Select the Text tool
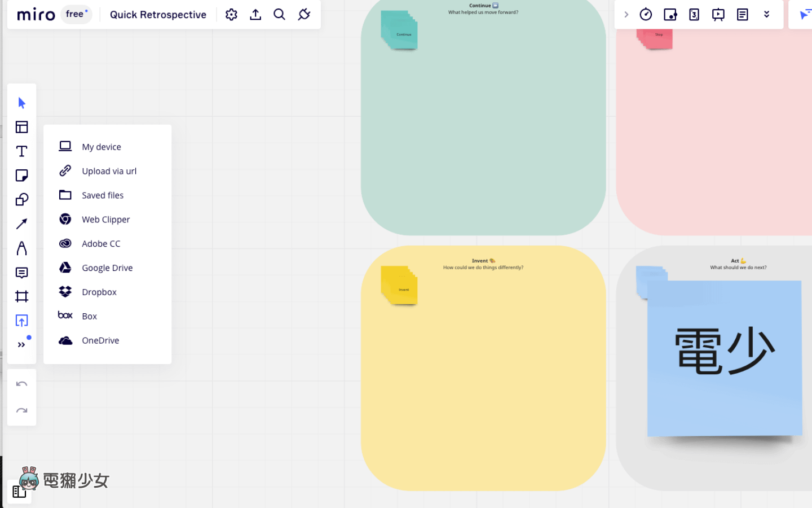Screen dimensions: 812x508 coord(21,151)
